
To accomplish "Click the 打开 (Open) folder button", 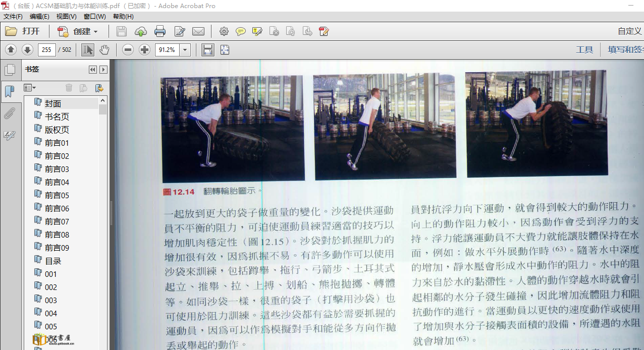I will click(22, 31).
